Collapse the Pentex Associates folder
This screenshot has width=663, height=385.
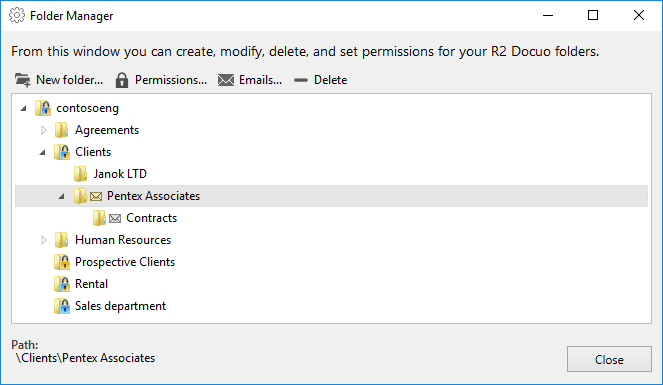tap(61, 196)
